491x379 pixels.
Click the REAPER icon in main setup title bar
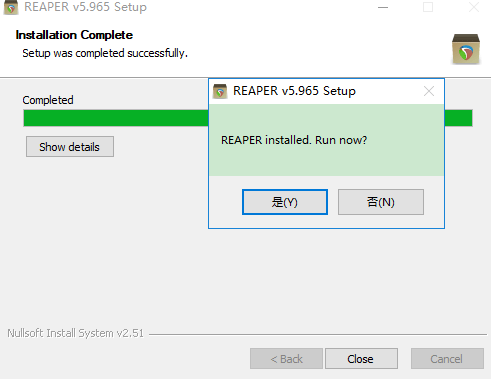click(x=11, y=8)
